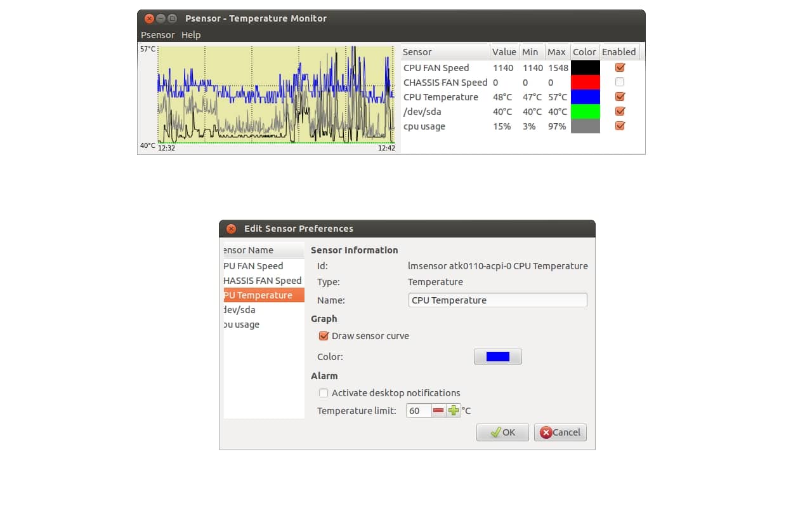Disable the CPU FAN Speed enabled checkbox
This screenshot has height=508, width=812.
[620, 67]
